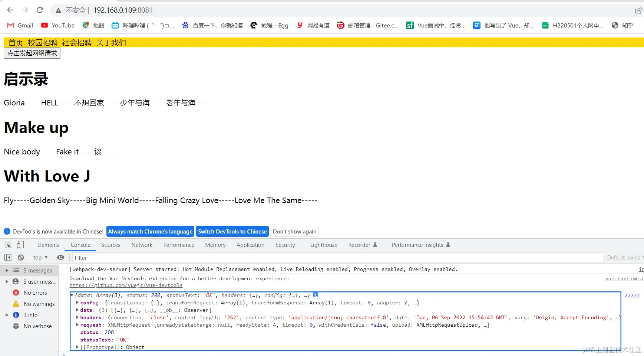Toggle the console sidebar panel

(8, 258)
